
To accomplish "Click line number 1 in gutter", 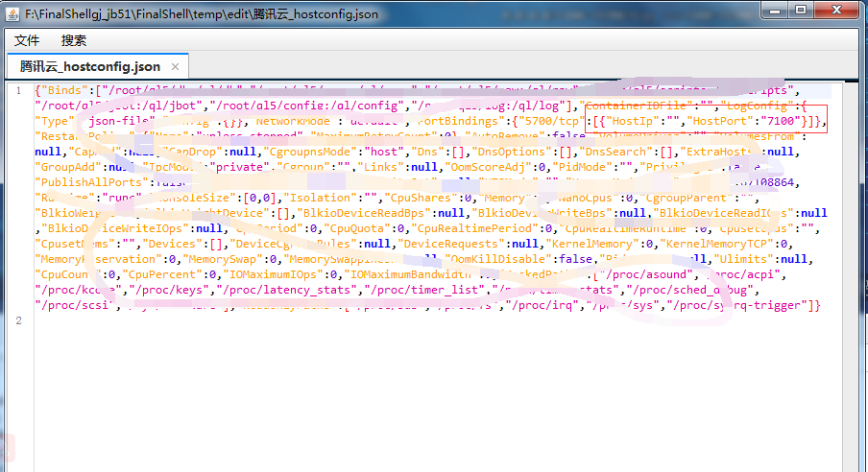I will 19,91.
